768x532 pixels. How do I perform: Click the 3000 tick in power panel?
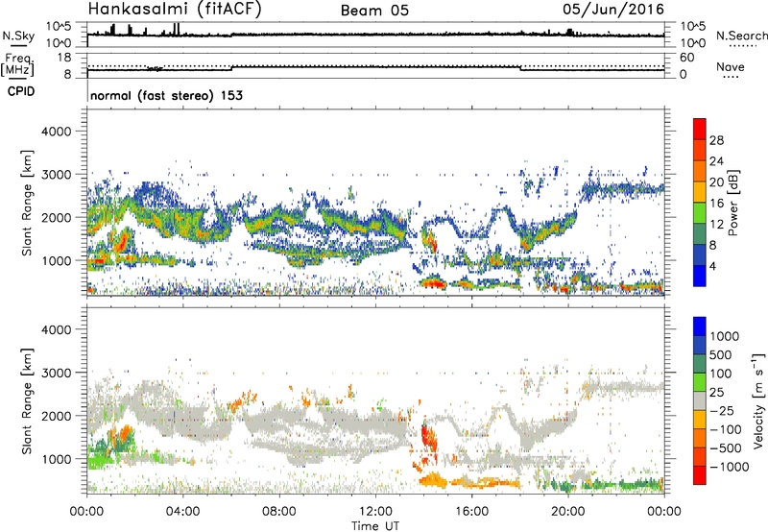[56, 175]
